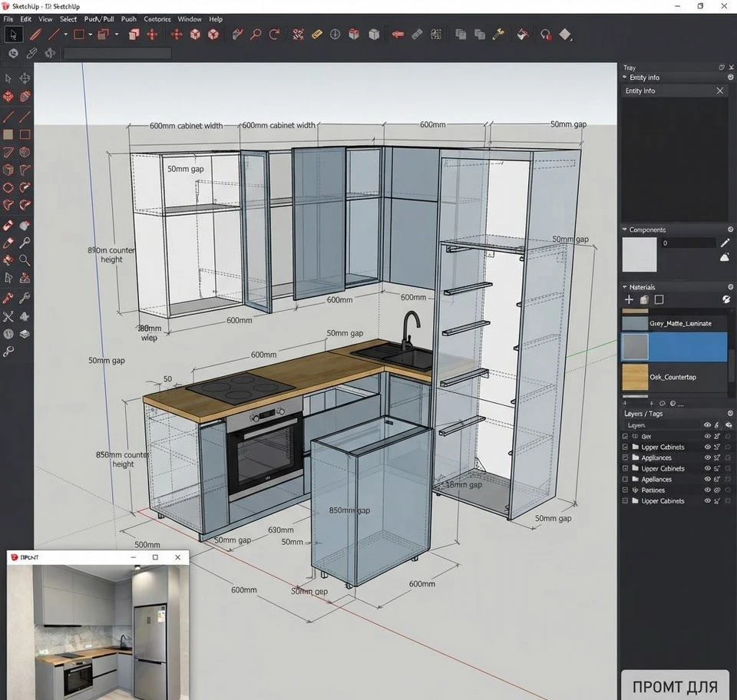Select the Oak_Countertop material swatch
The image size is (737, 700).
[x=635, y=377]
